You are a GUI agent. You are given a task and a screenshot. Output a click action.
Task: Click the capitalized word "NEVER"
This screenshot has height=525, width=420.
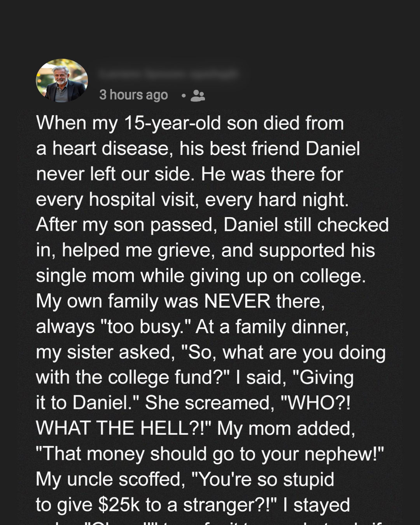click(237, 301)
